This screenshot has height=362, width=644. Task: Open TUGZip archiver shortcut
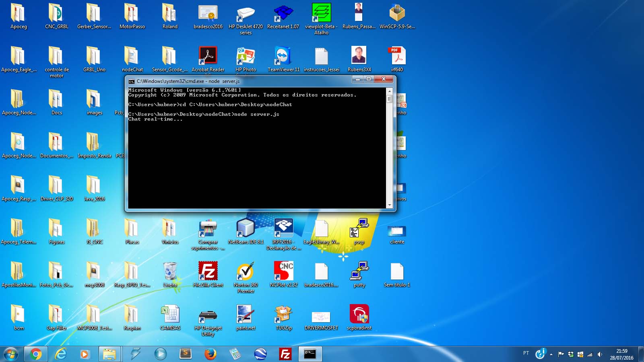coord(283,314)
